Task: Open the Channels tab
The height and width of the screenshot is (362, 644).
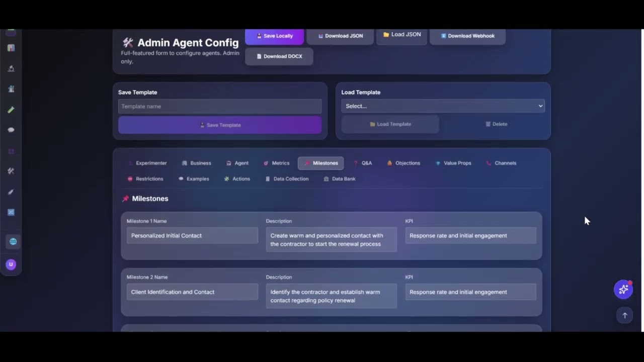Action: tap(501, 163)
